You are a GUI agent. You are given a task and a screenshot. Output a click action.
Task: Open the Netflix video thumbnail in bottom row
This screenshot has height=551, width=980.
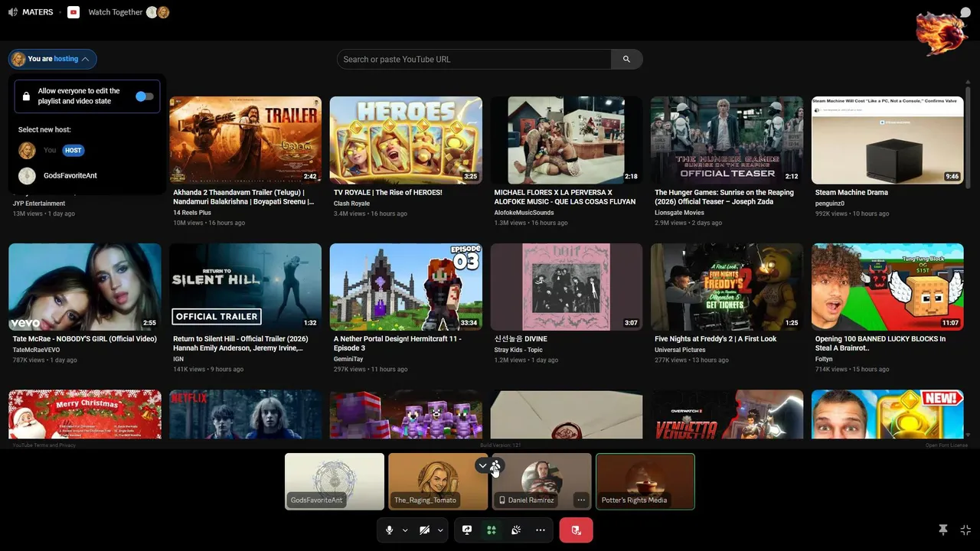coord(245,415)
